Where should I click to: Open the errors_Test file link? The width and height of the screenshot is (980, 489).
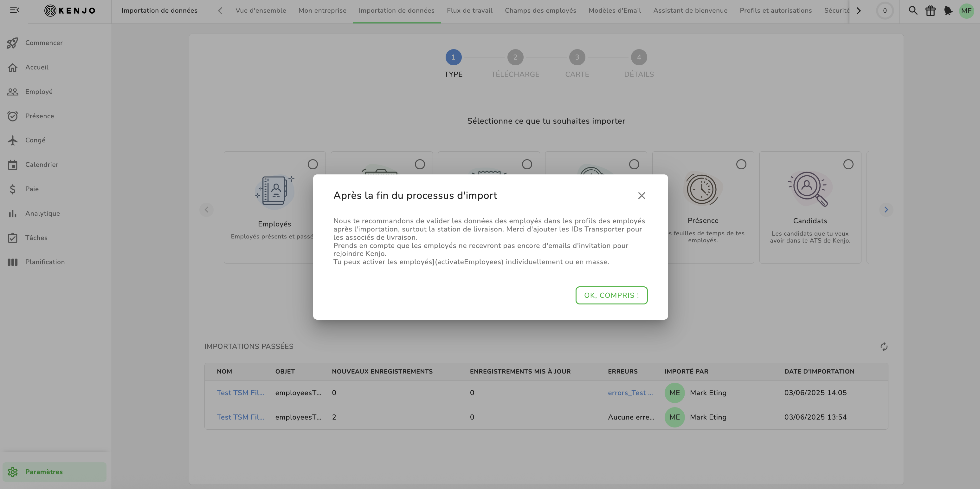coord(630,393)
